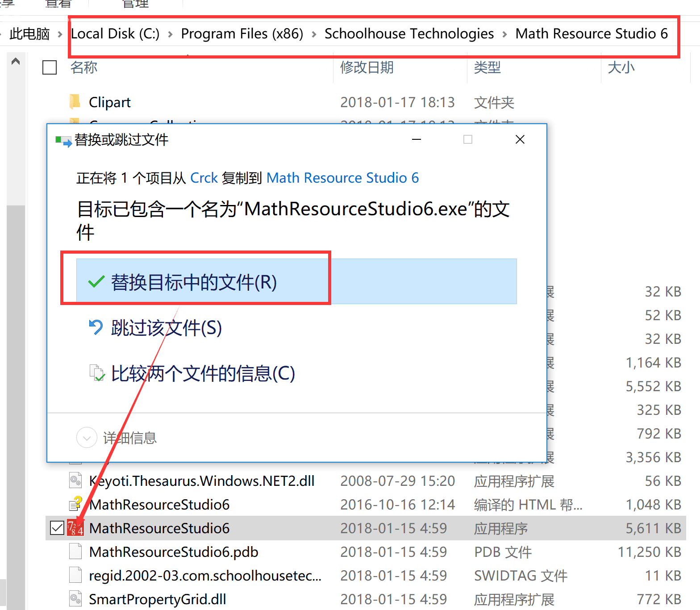
Task: Toggle the select-all checkbox in header
Action: [x=50, y=68]
